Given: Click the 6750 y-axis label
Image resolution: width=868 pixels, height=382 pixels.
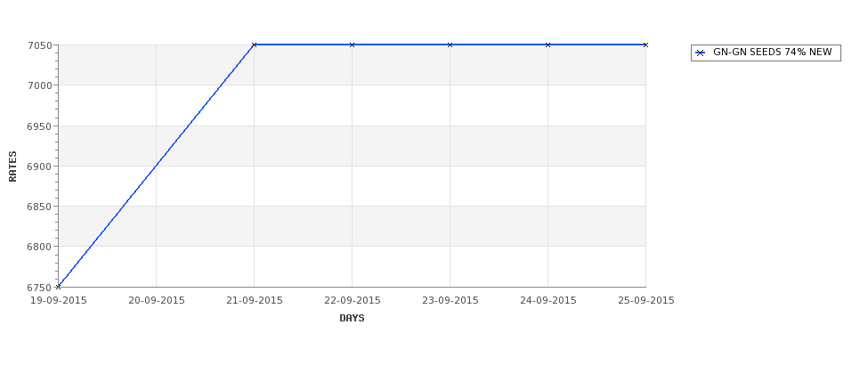Looking at the screenshot, I should (40, 288).
